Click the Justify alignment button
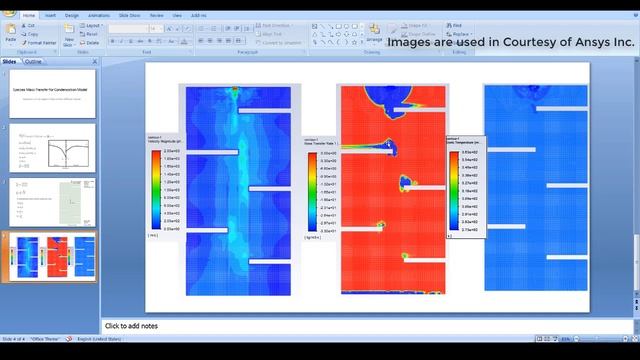Viewport: 640px width, 360px height. [229, 41]
